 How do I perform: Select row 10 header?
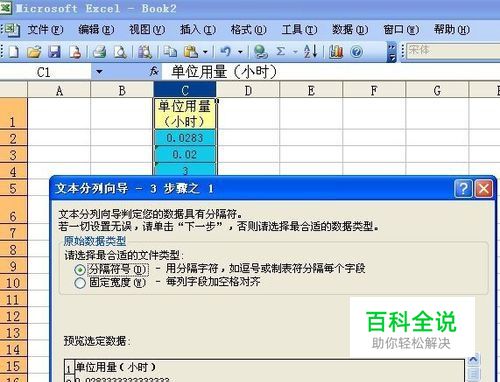[x=13, y=283]
